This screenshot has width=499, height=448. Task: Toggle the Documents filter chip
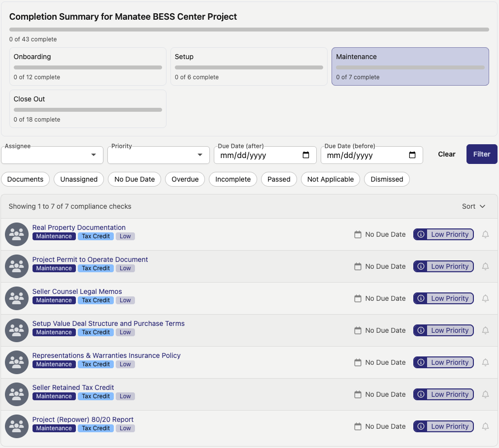25,179
